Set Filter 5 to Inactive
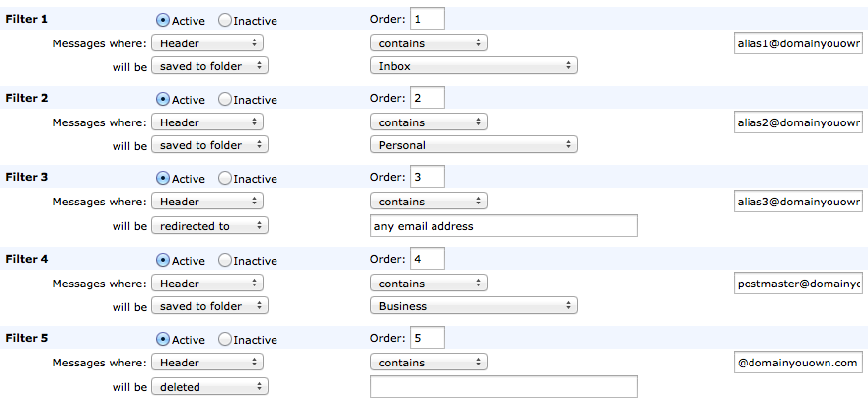Screen dimensions: 868x406 tap(224, 339)
